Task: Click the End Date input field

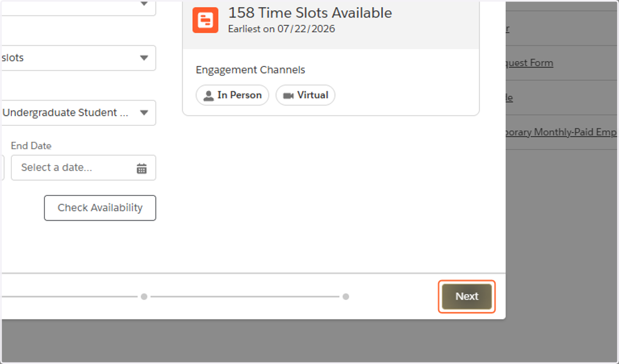Action: [84, 168]
